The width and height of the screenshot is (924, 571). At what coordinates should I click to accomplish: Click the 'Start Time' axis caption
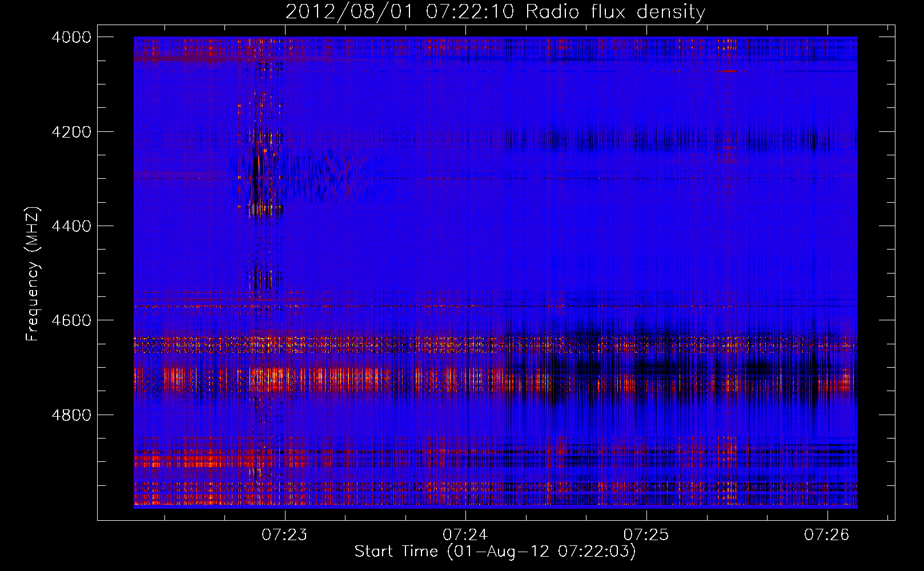tap(396, 552)
